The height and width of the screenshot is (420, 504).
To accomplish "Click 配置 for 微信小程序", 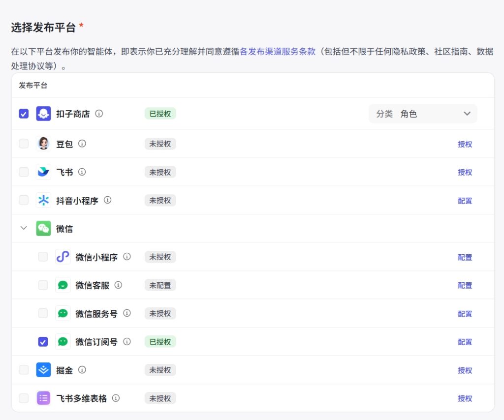I will click(x=465, y=257).
